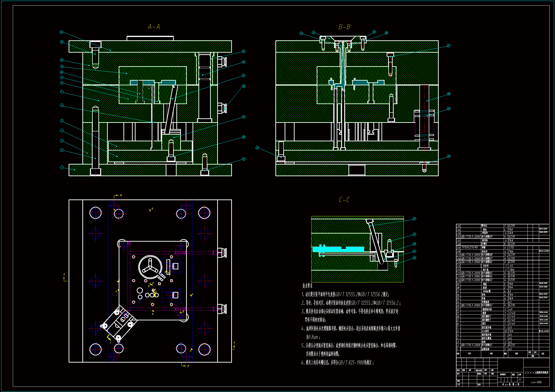Click TF50X27X90 entry in parts list
Image resolution: width=555 pixels, height=392 pixels.
click(x=470, y=248)
